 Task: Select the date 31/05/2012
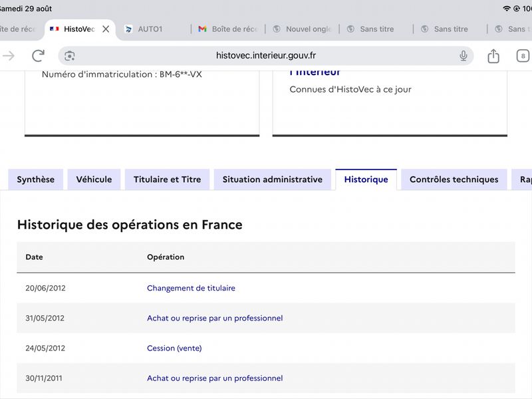click(45, 319)
